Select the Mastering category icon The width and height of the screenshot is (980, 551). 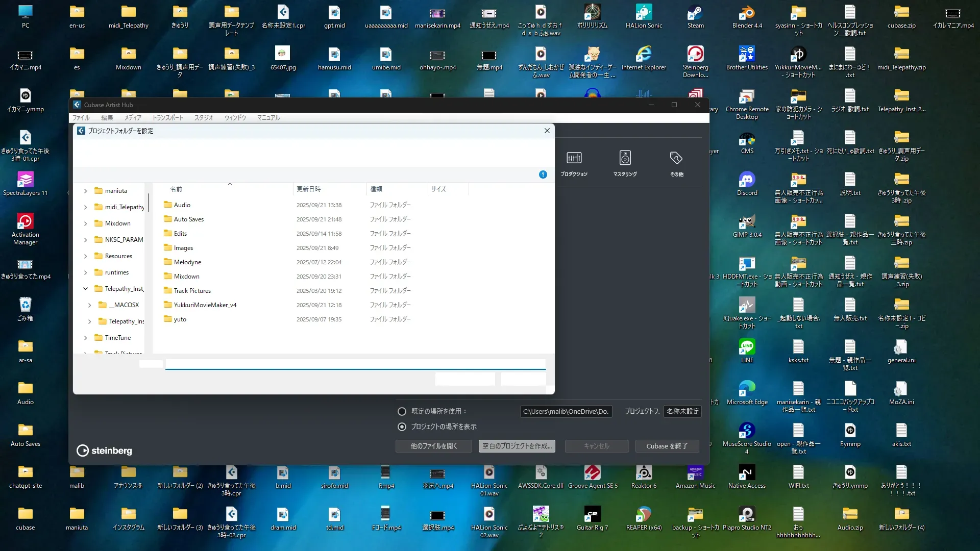click(x=625, y=158)
